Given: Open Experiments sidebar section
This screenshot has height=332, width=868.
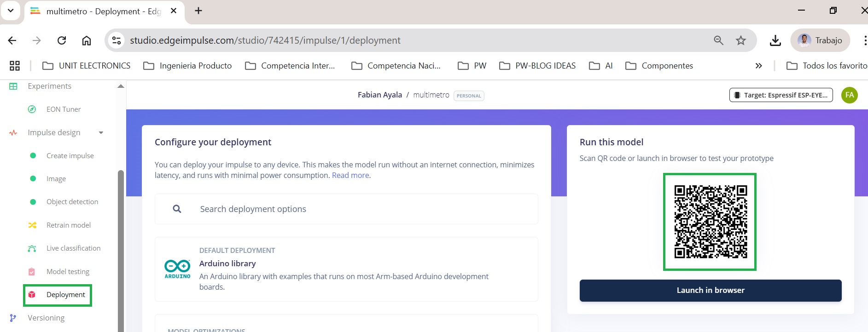Looking at the screenshot, I should pos(49,86).
